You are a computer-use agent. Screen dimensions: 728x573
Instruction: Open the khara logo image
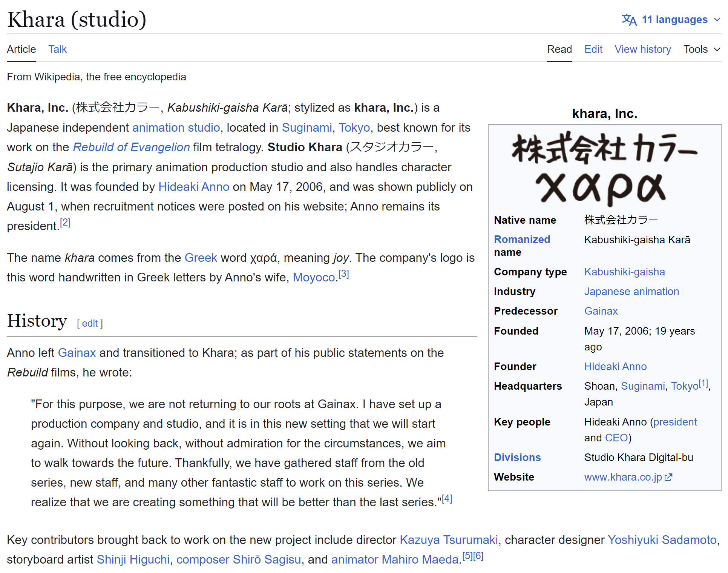coord(604,168)
